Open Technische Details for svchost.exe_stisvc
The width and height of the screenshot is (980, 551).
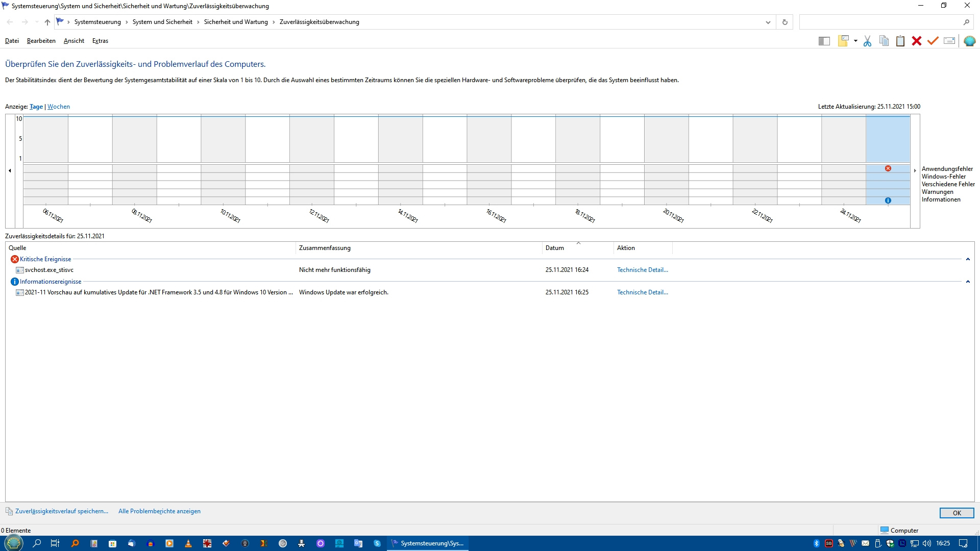tap(643, 270)
